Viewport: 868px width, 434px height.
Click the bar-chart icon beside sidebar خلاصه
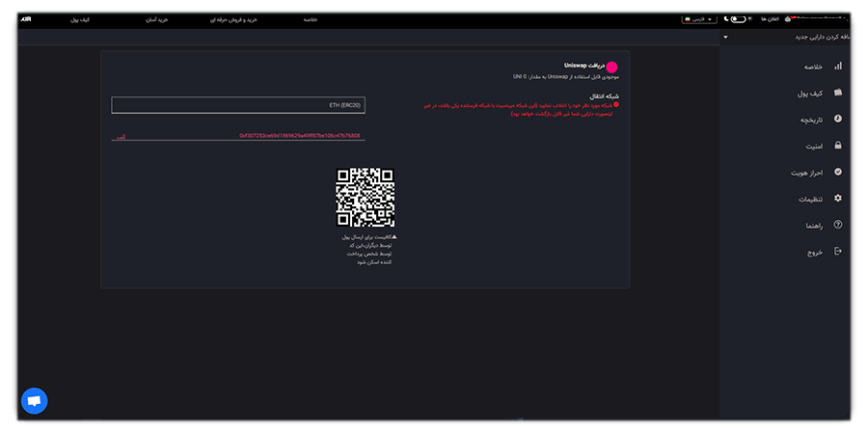coord(837,66)
